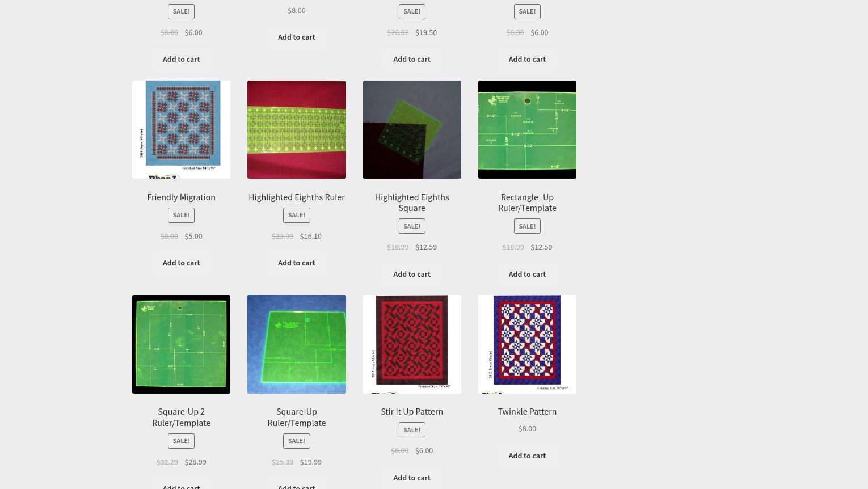This screenshot has height=489, width=868.
Task: View the Rectangle_Up Ruler/Template image
Action: coord(527,129)
